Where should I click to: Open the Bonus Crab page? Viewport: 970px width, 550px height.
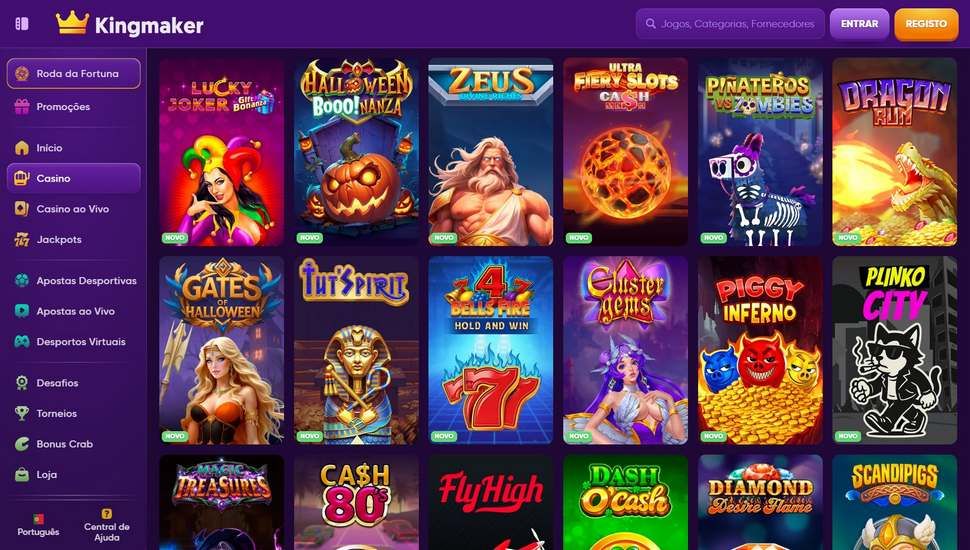(74, 444)
